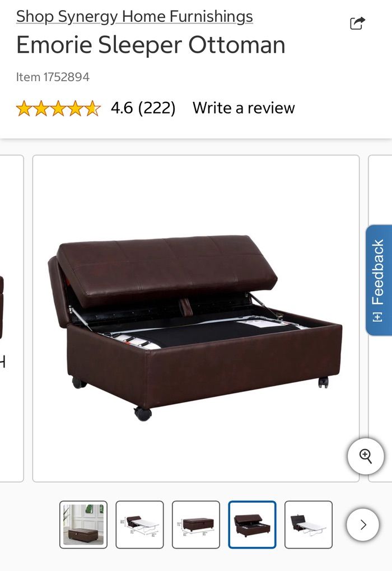The width and height of the screenshot is (392, 571).
Task: Click the plus icon on the Feedback tab
Action: pos(378,317)
